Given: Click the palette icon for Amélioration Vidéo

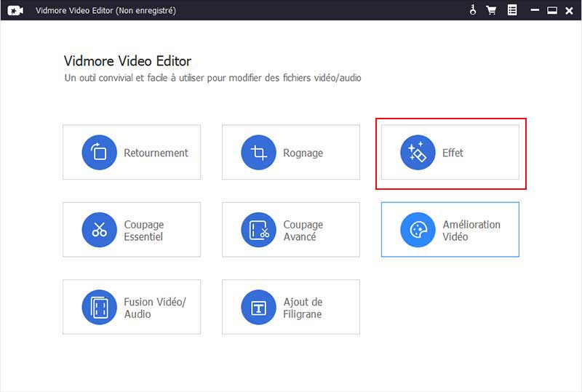Looking at the screenshot, I should pos(418,231).
